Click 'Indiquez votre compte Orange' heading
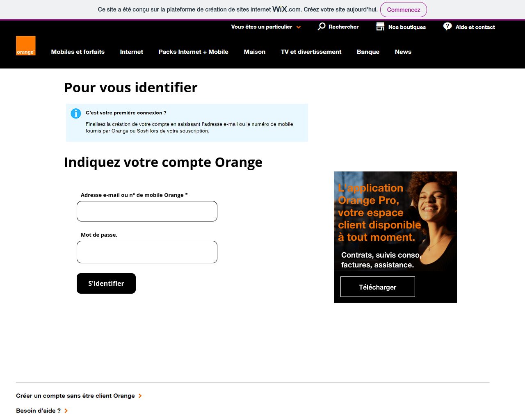 [163, 162]
